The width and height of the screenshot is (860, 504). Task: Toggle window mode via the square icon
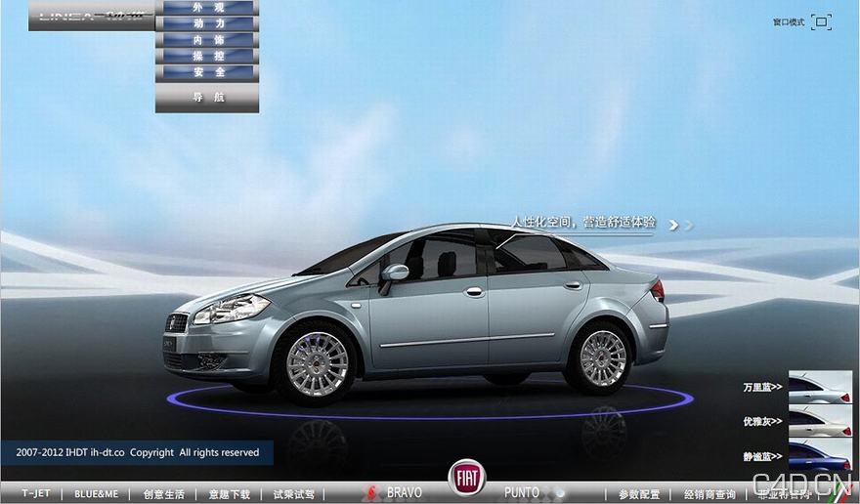[822, 21]
